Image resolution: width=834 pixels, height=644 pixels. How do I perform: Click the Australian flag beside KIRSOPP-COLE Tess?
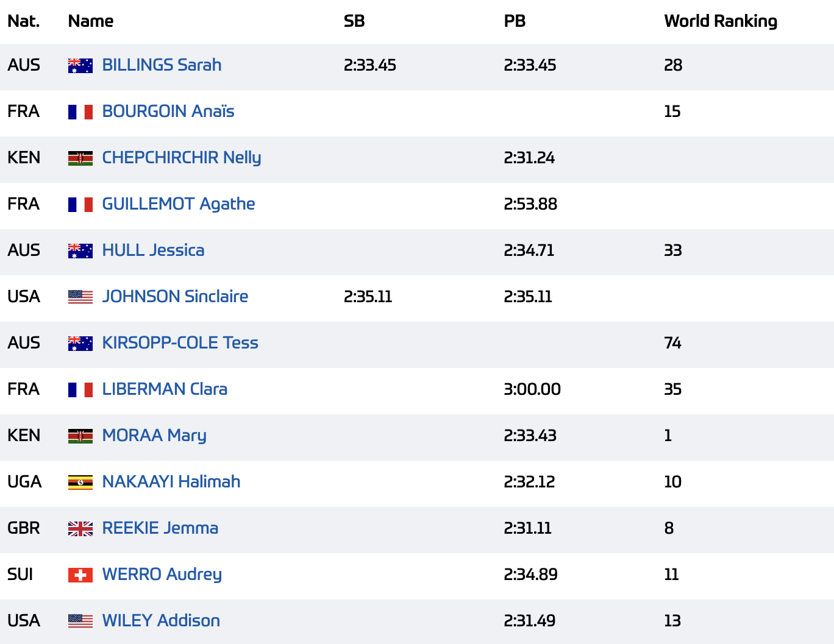[x=80, y=344]
